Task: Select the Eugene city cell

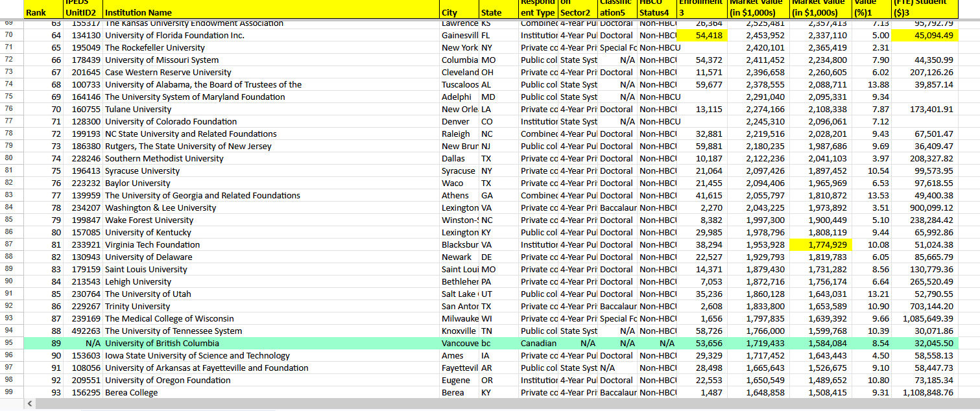Action: tap(459, 380)
